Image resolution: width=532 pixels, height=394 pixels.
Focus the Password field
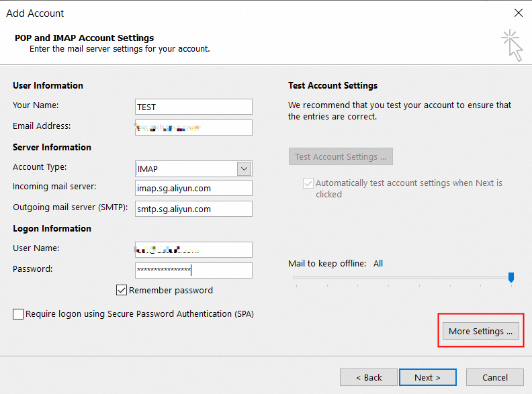coord(193,270)
